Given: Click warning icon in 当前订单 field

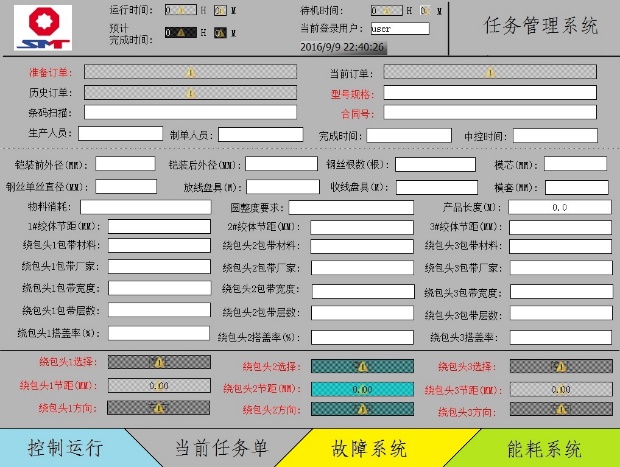Looking at the screenshot, I should (x=496, y=72).
